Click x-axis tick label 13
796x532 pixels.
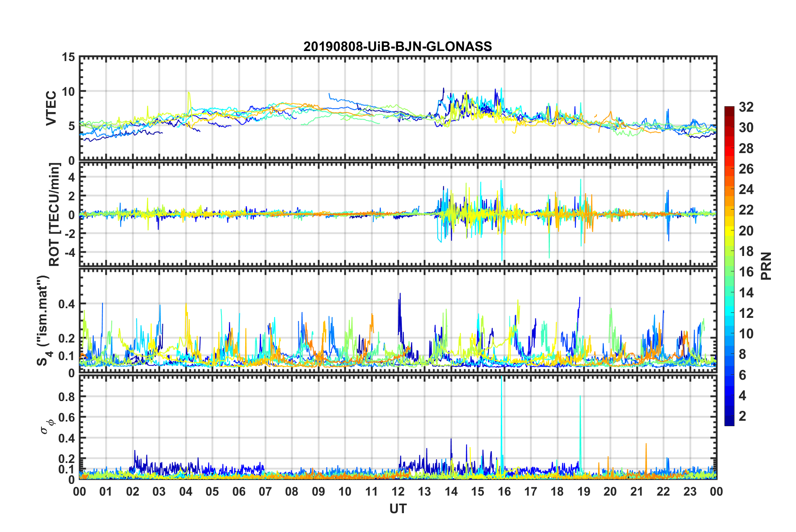(424, 492)
